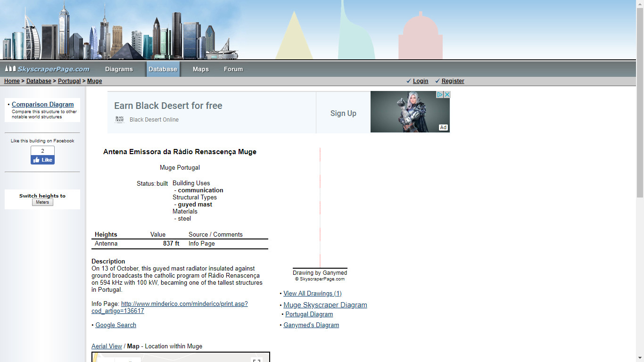Open the Diagrams tab

[x=119, y=69]
